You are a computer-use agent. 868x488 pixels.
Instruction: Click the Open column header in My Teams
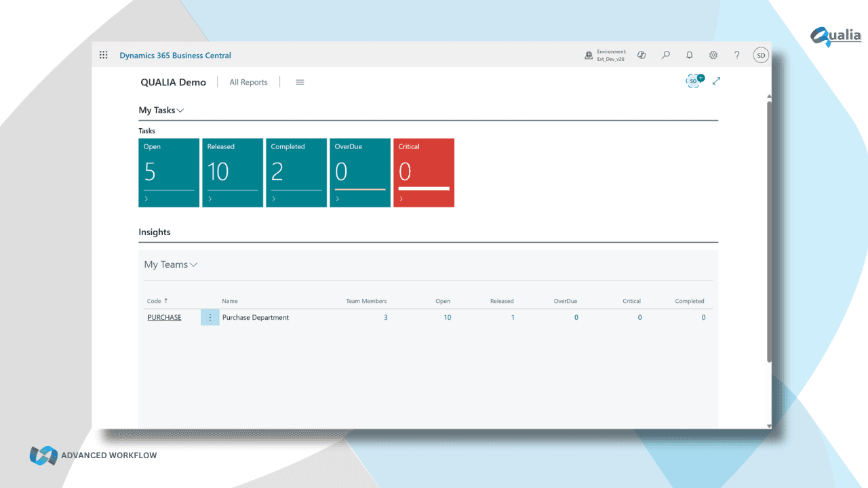pos(443,301)
